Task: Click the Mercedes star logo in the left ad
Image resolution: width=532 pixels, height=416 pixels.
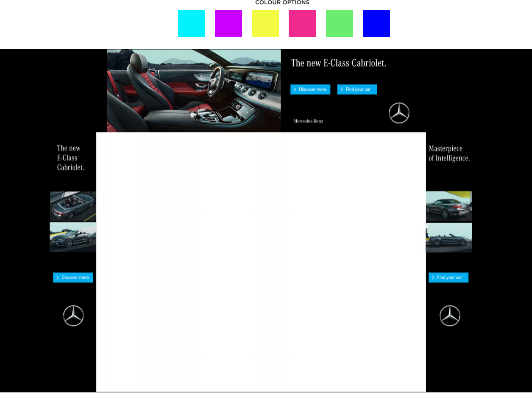Action: [73, 316]
